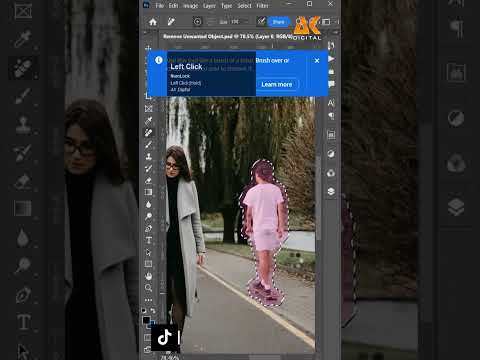Select the Hand tool

coord(149,276)
